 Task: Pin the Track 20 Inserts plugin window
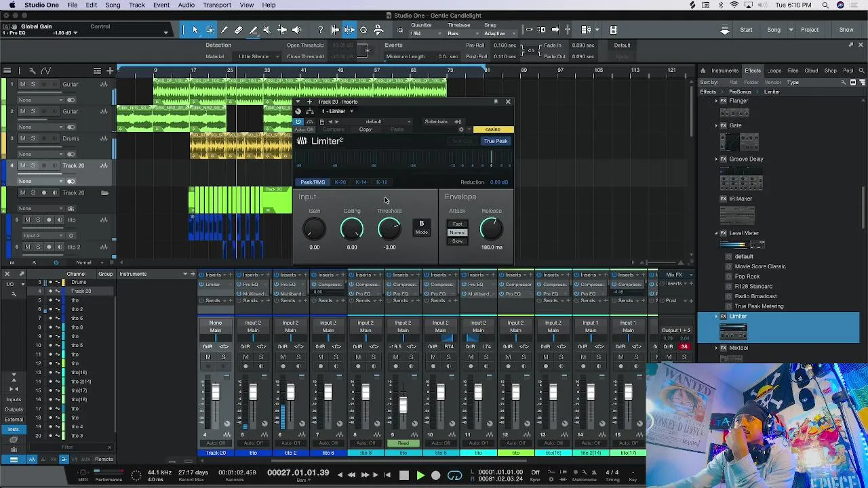[496, 102]
